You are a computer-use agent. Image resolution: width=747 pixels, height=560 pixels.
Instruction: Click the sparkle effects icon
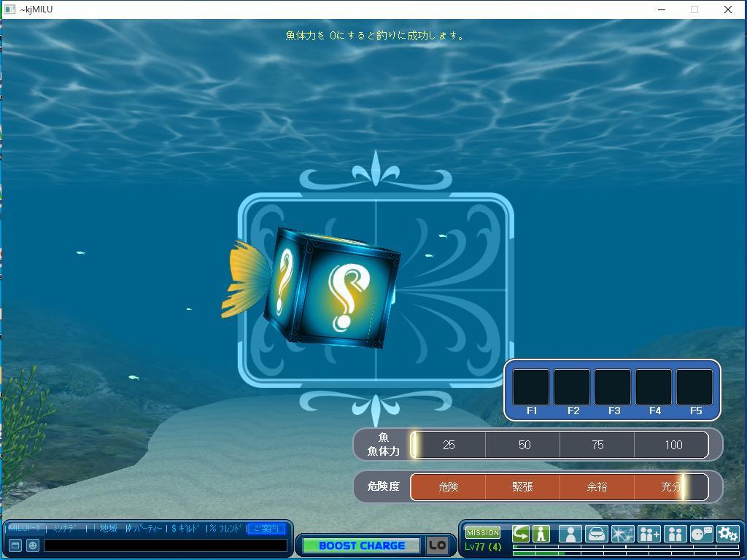point(622,534)
